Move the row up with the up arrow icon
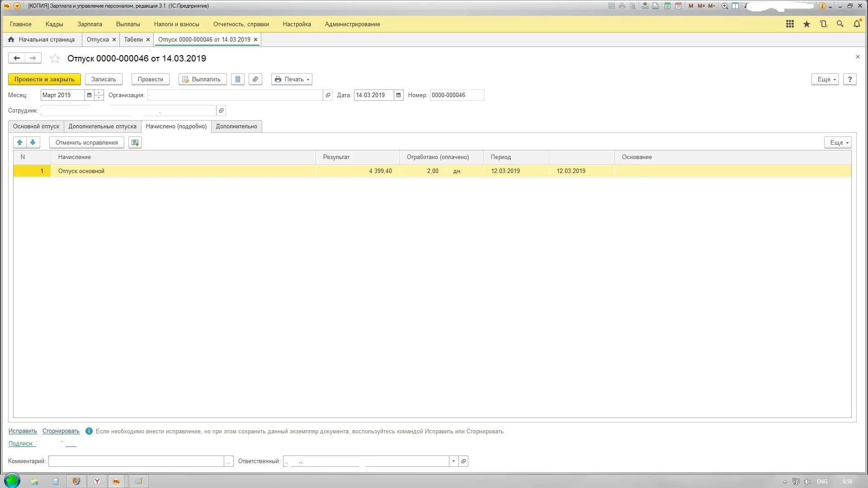 pos(20,142)
